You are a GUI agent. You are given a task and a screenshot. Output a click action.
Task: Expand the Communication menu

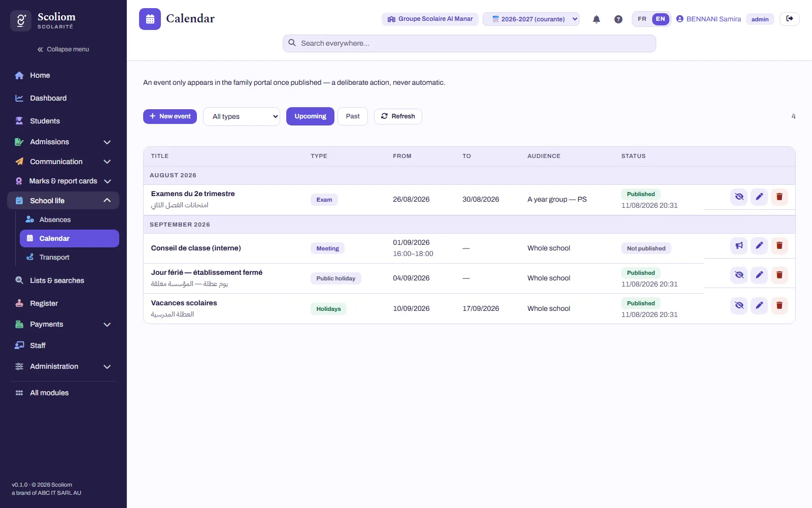(63, 162)
